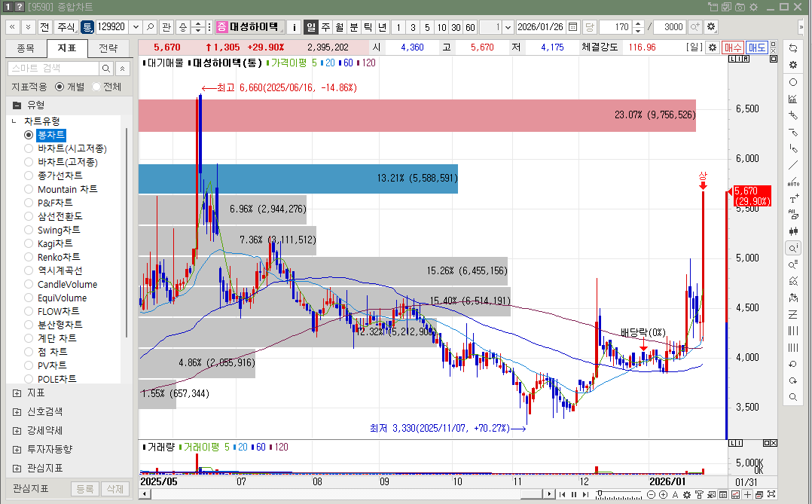Click the refresh cycle icon in right toolbar
812x504 pixels.
coord(793,47)
